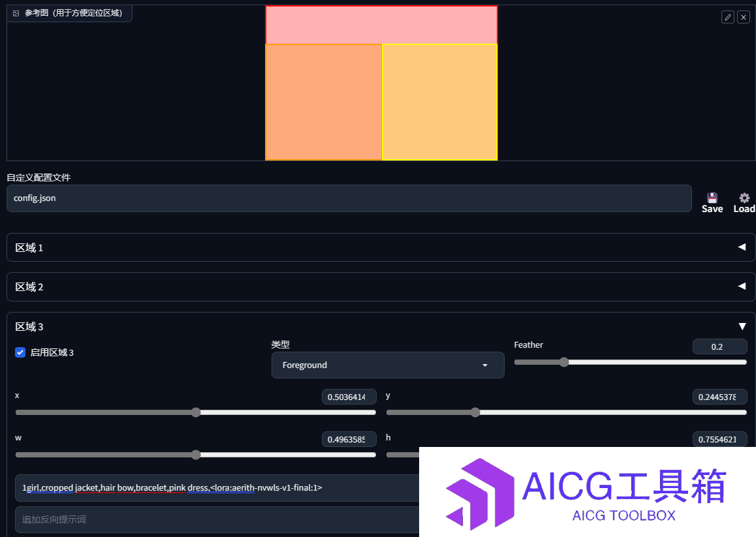Viewport: 756px width, 537px height.
Task: Select the orange left region rectangle
Action: click(x=324, y=102)
